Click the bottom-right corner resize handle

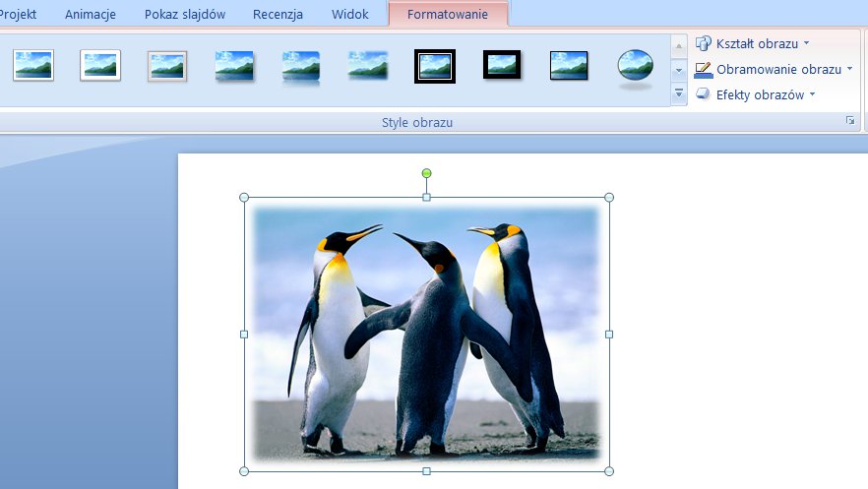click(609, 471)
